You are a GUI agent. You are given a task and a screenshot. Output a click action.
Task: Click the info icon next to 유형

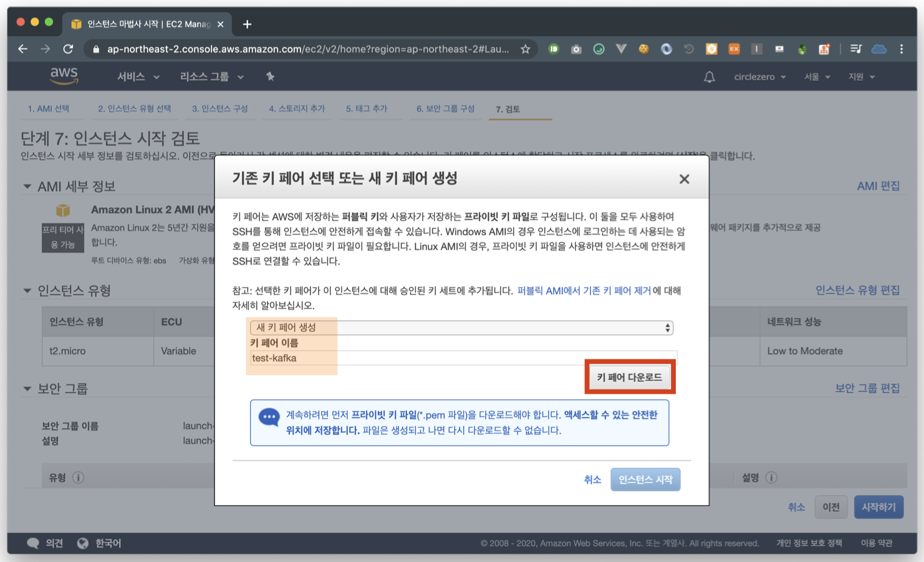[x=78, y=477]
